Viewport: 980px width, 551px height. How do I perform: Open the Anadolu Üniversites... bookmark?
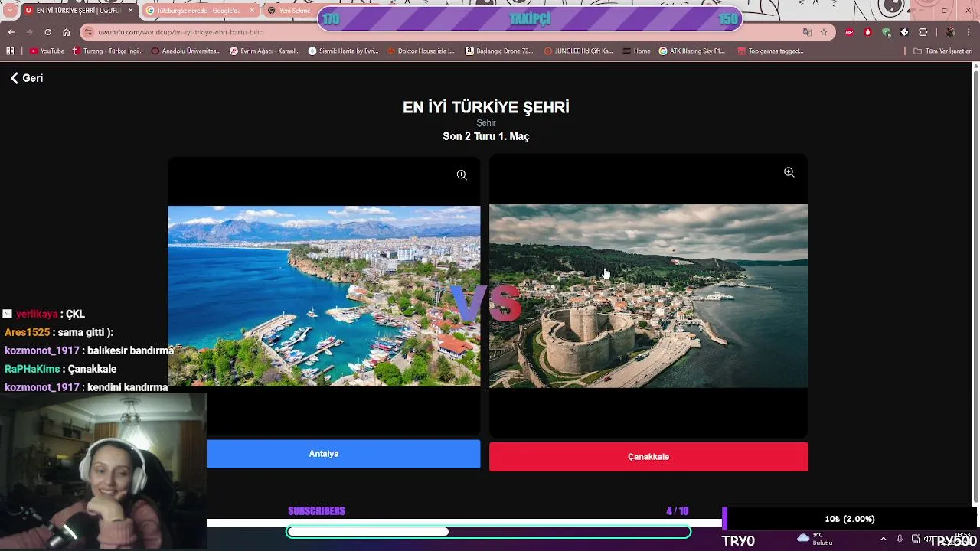pyautogui.click(x=185, y=51)
